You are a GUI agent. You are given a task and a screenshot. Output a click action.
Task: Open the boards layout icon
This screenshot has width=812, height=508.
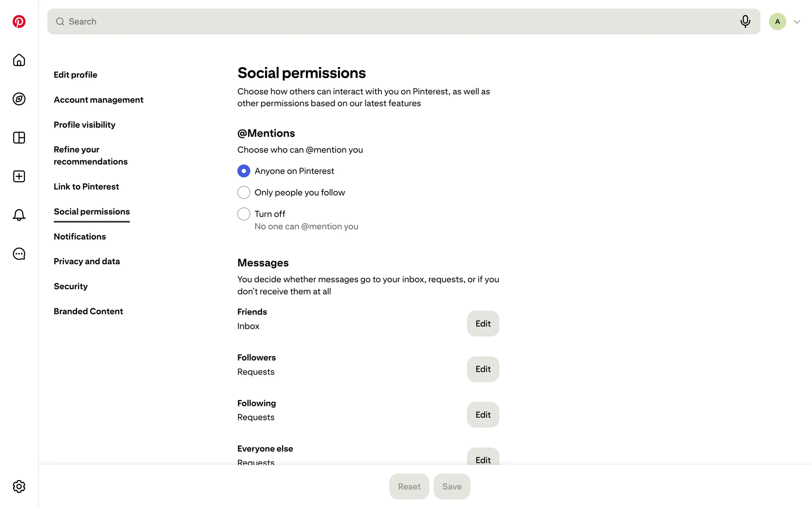[19, 138]
